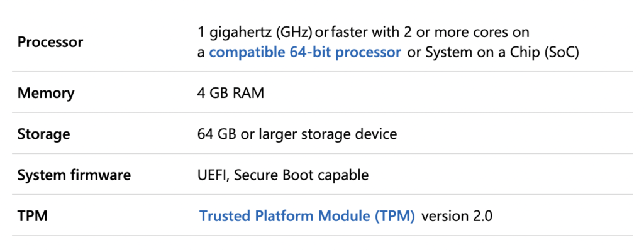Click the words larger storage device
Image resolution: width=644 pixels, height=250 pixels.
[x=327, y=134]
